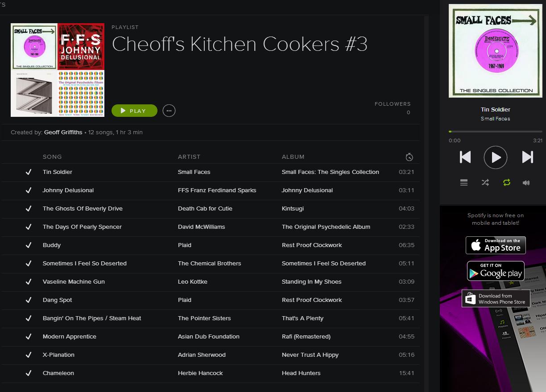
Task: Toggle the checkmark beside Chameleon
Action: 29,373
